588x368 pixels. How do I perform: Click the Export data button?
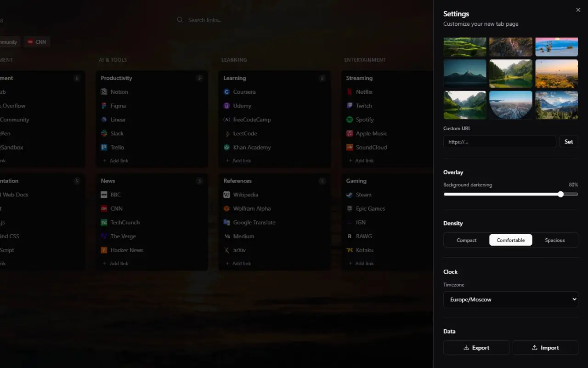coord(476,348)
